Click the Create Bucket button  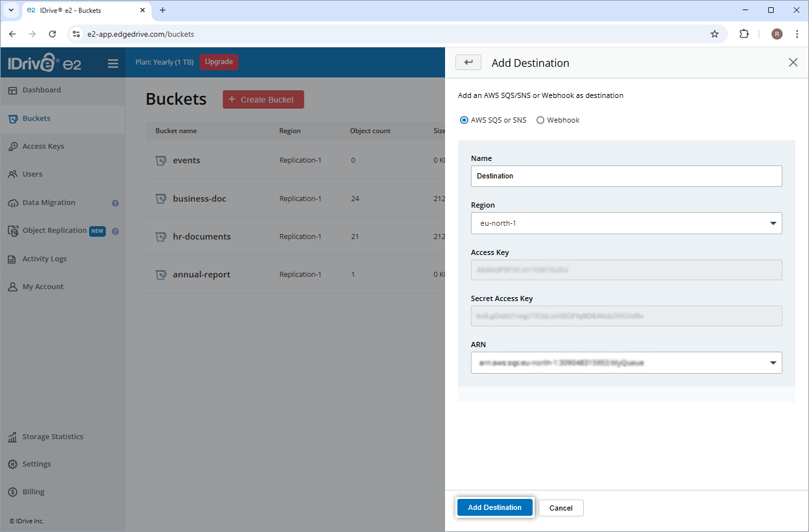click(x=263, y=99)
